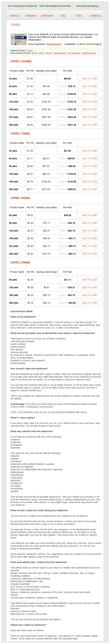Click the Baycip alternate name link
110x644 pixels.
click(x=35, y=53)
